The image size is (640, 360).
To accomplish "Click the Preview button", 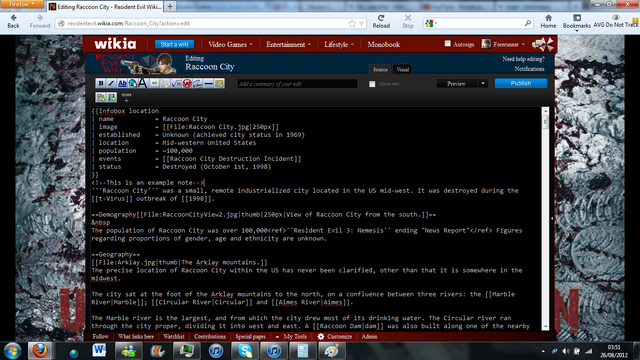I will click(456, 83).
